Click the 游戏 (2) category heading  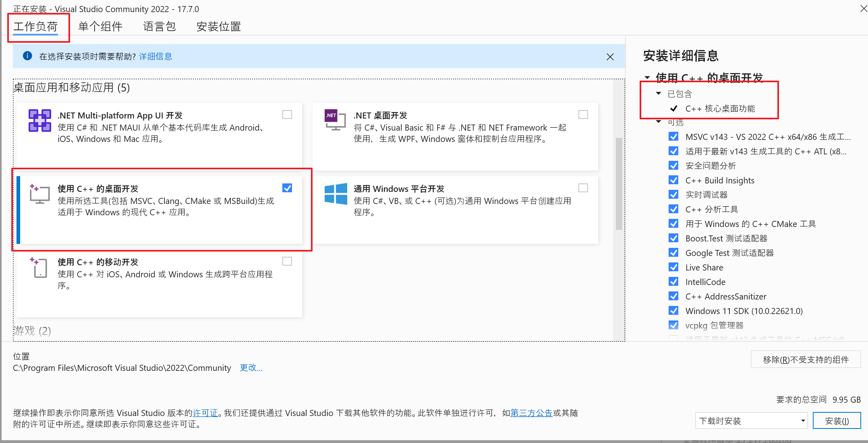point(32,331)
